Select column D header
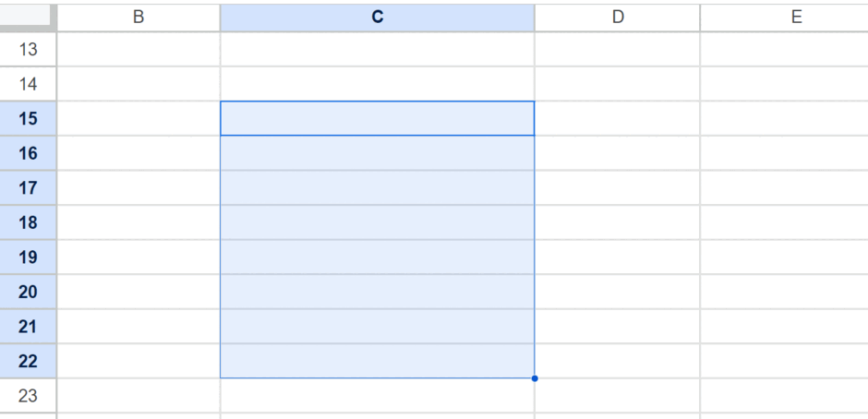This screenshot has width=868, height=419. (x=617, y=18)
